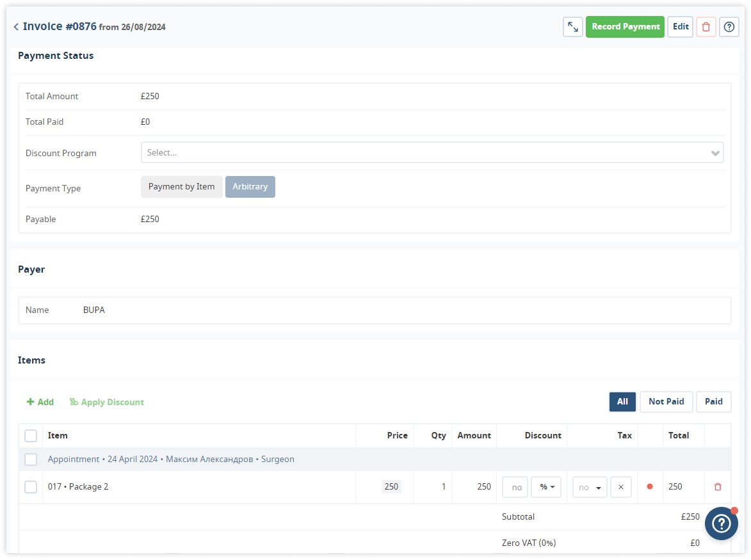This screenshot has height=560, width=751.
Task: Click the expand fullscreen arrows icon
Action: tap(573, 27)
